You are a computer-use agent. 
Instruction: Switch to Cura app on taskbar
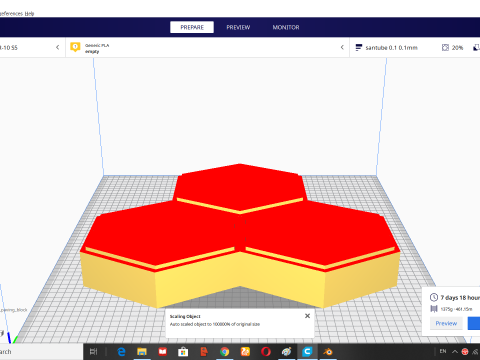point(307,351)
